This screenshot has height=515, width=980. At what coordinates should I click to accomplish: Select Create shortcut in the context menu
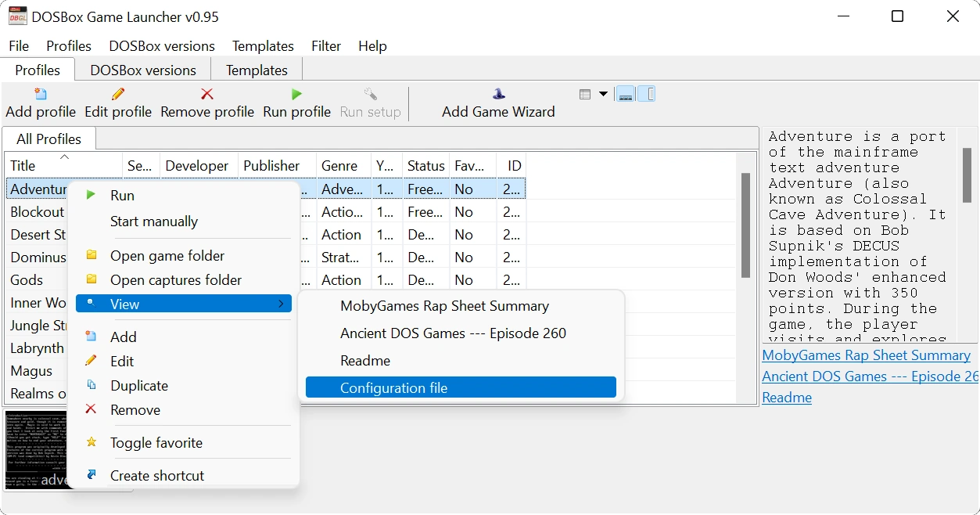(x=156, y=475)
